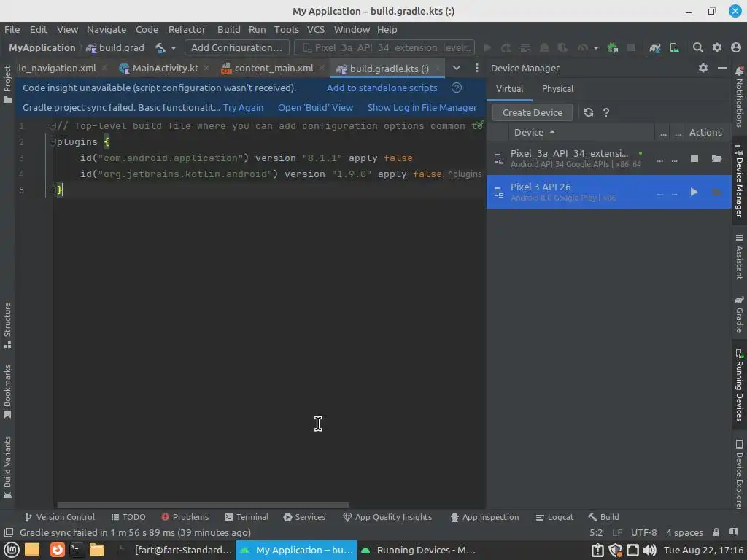Toggle the Running Devices side panel
The image size is (747, 560).
click(x=739, y=385)
